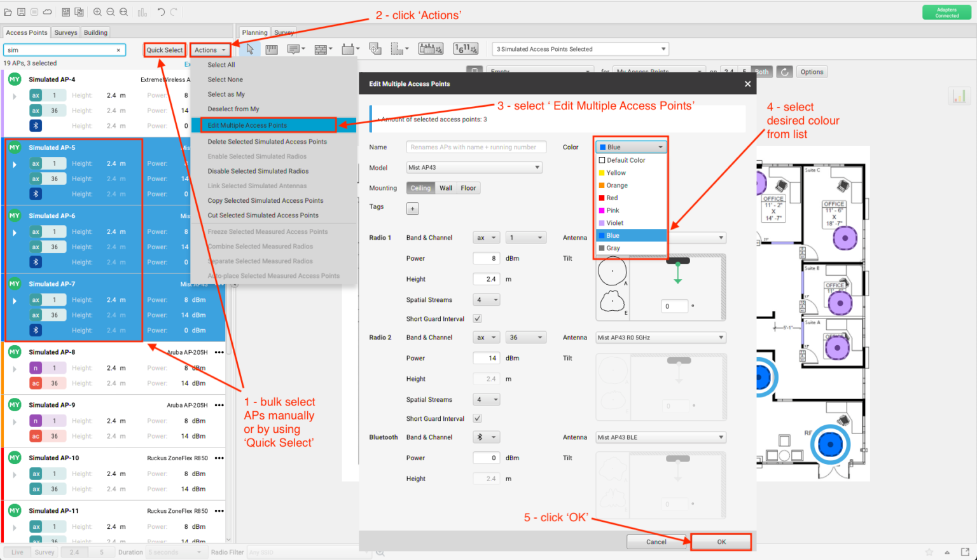This screenshot has width=977, height=560.
Task: Click the refresh icon beside Both
Action: click(785, 72)
